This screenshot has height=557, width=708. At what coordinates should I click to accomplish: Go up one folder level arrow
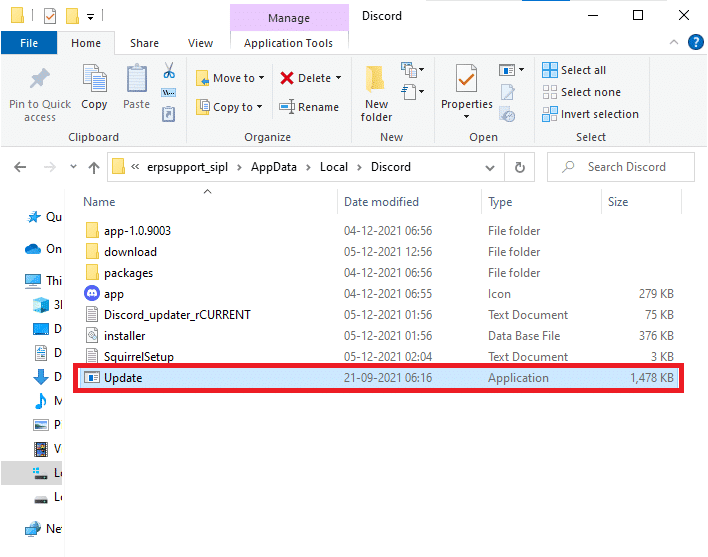94,168
